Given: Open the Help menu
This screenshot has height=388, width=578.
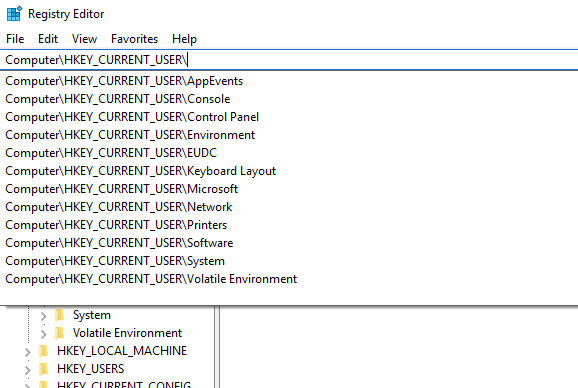Looking at the screenshot, I should (x=184, y=39).
